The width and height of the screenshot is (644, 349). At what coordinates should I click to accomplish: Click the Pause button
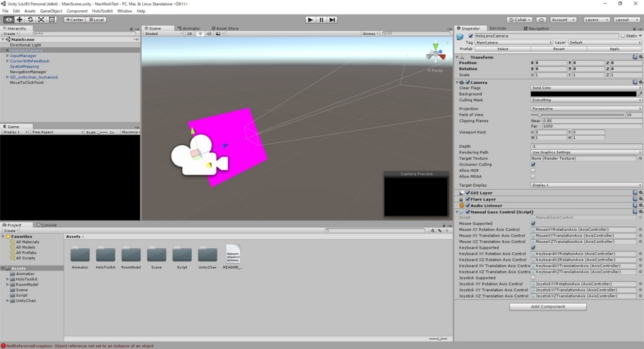tap(321, 19)
